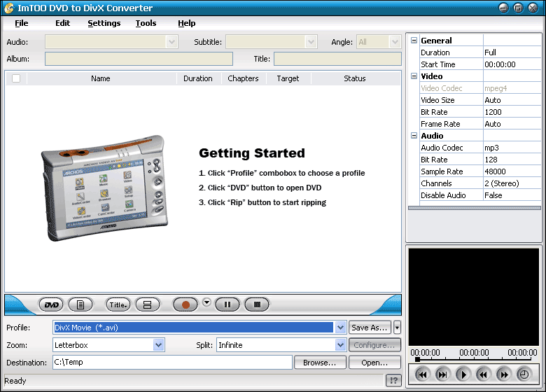Viewport: 546px width, 392px height.
Task: Open the Subtitle dropdown
Action: pos(311,42)
